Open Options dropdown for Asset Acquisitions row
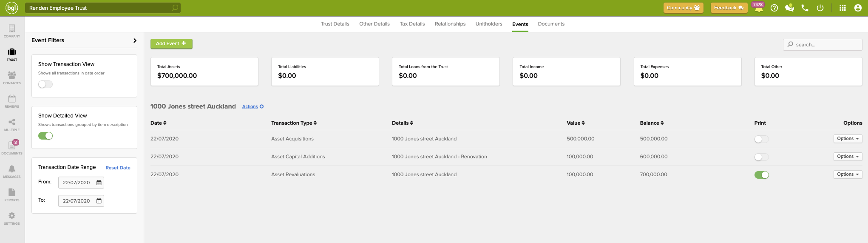The width and height of the screenshot is (868, 243). (x=848, y=139)
